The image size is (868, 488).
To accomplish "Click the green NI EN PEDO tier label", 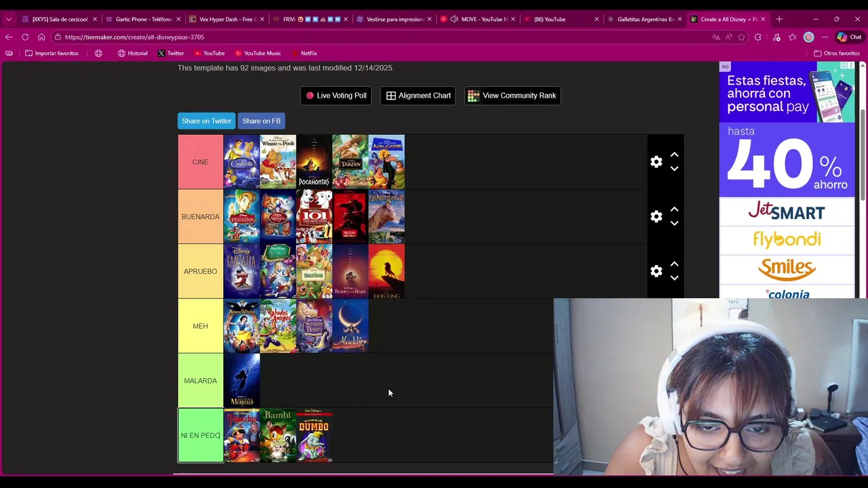I will pyautogui.click(x=200, y=435).
